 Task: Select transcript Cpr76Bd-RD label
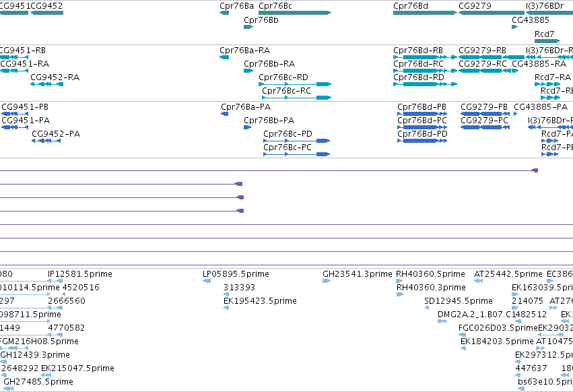click(x=418, y=77)
